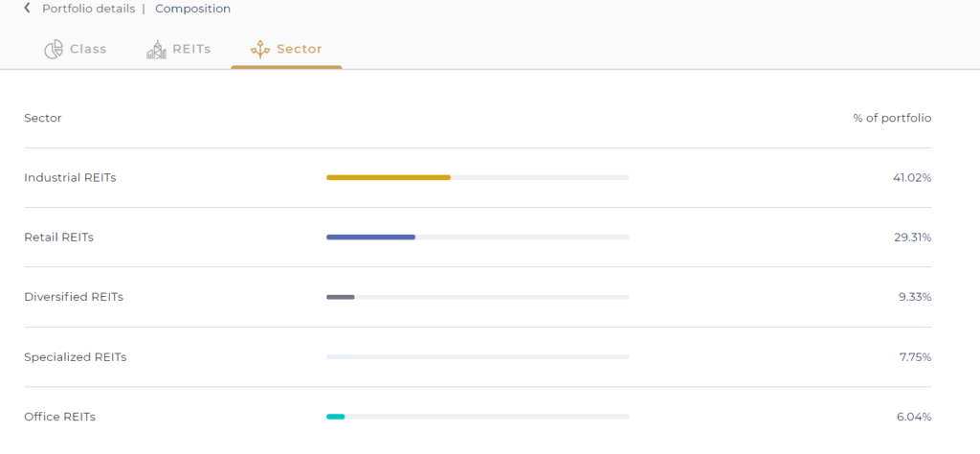Image resolution: width=980 pixels, height=454 pixels.
Task: Click the % of portfolio column header
Action: tap(892, 118)
